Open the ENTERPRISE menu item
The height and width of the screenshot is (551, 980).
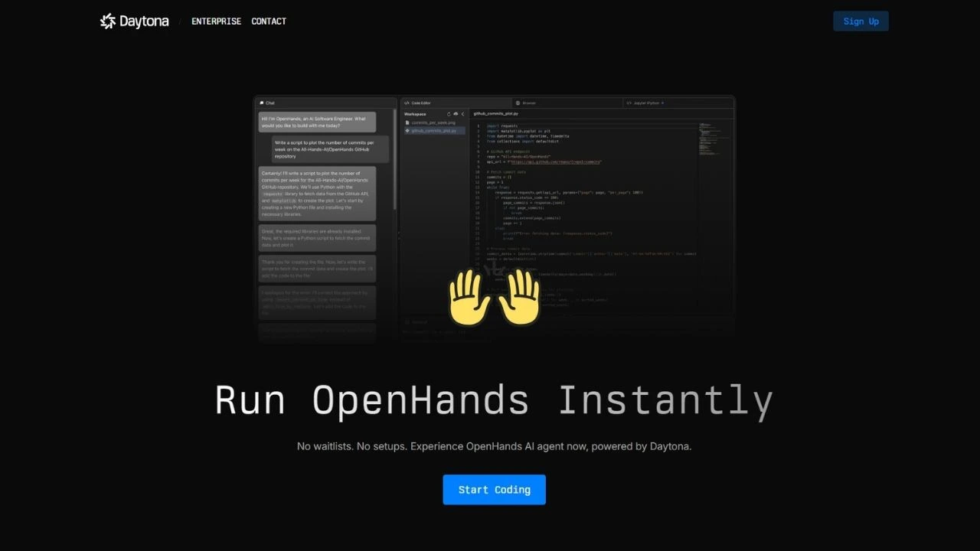216,21
